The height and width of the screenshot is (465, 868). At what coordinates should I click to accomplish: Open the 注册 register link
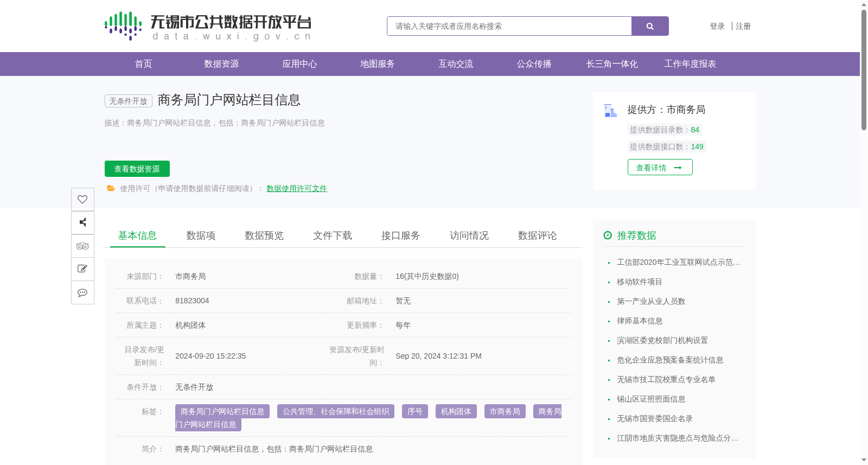(743, 26)
